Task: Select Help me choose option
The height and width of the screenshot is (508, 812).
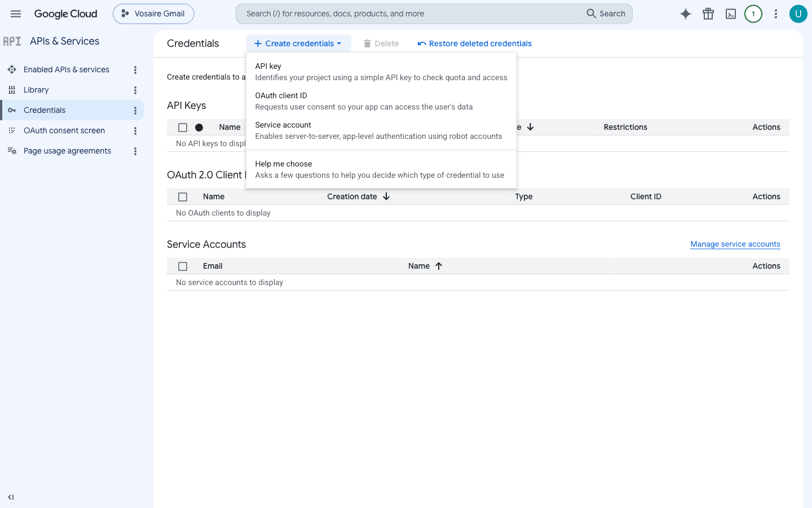Action: [x=381, y=169]
